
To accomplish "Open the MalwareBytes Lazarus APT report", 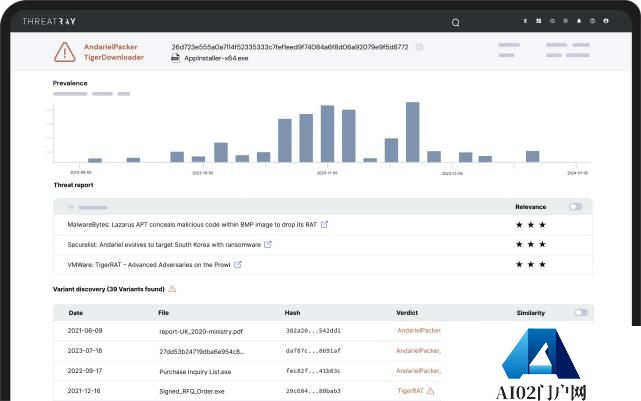I will tap(192, 224).
